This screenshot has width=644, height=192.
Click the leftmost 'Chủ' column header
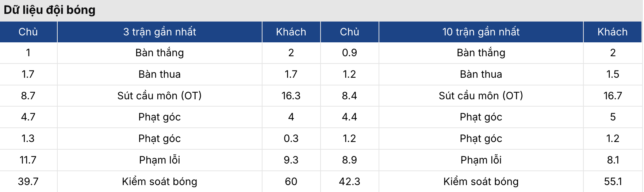[28, 32]
